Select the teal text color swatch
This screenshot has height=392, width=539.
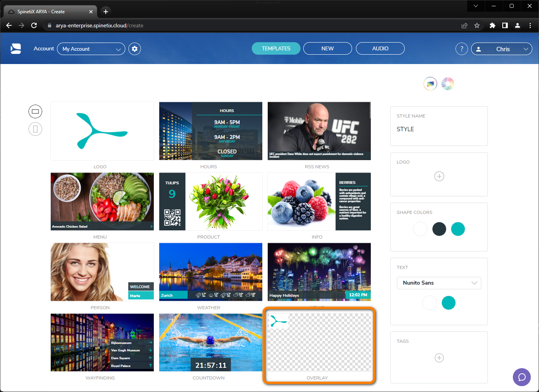448,303
